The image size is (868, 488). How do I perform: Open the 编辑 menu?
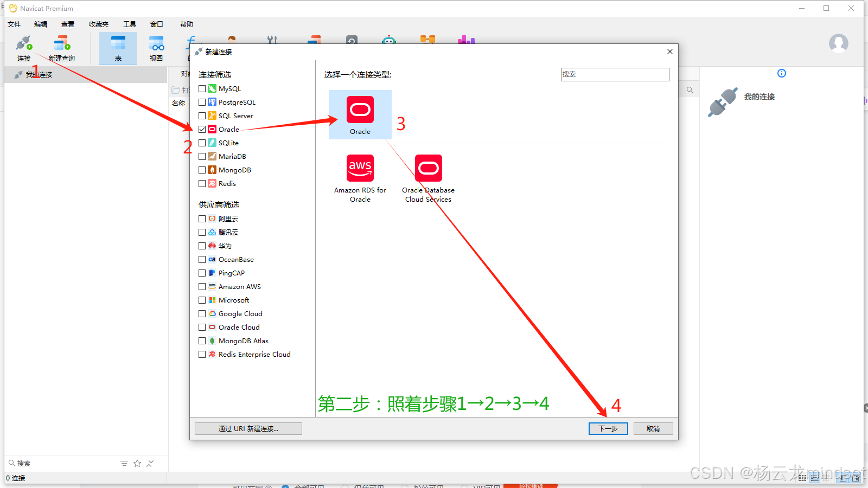[x=41, y=24]
